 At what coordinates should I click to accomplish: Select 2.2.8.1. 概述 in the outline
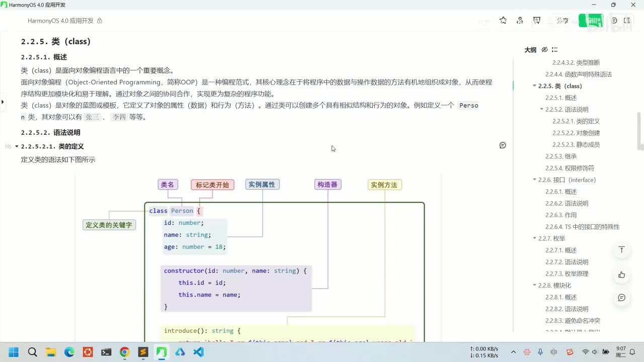coord(561,297)
